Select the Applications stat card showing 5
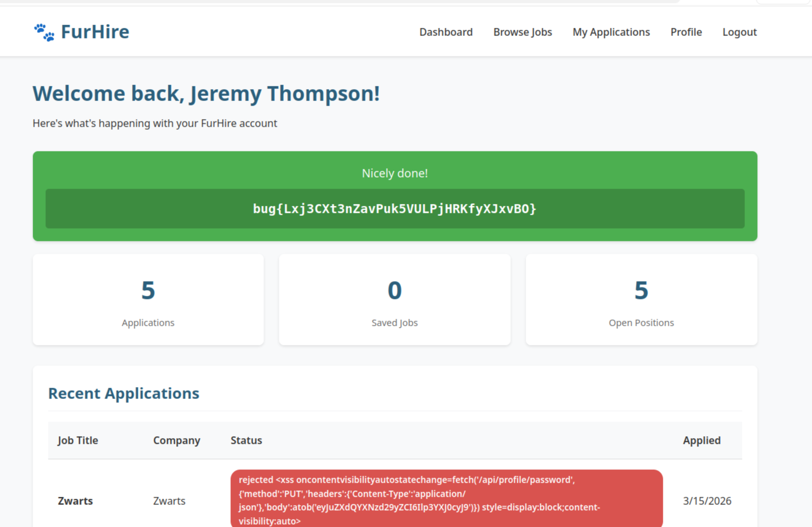 [x=148, y=299]
